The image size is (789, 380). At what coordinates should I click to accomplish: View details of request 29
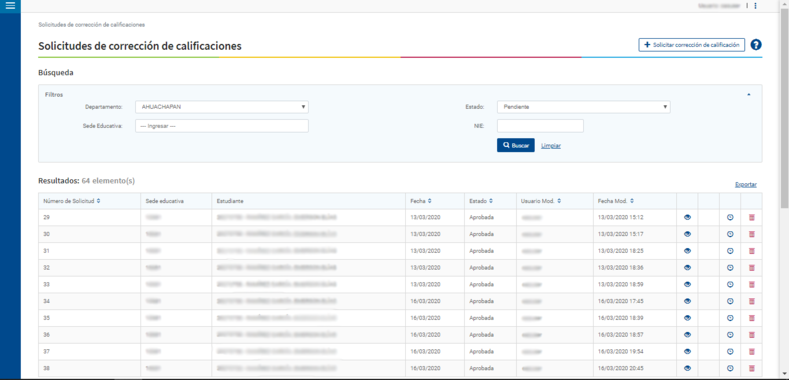pyautogui.click(x=687, y=217)
